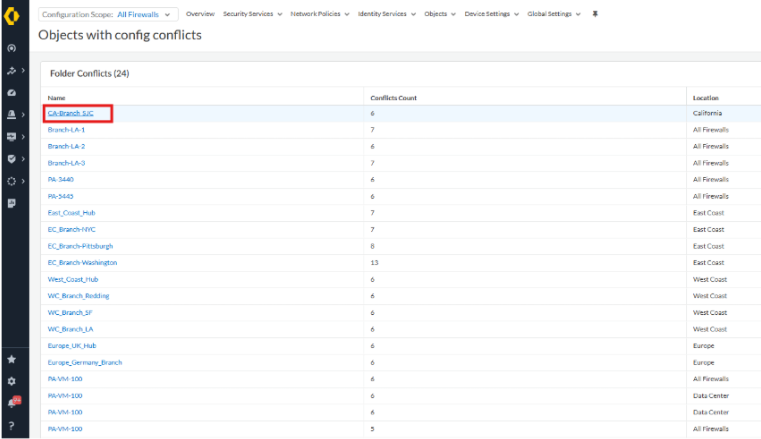761x439 pixels.
Task: Open the Command Center circle icon in sidebar
Action: (x=12, y=48)
